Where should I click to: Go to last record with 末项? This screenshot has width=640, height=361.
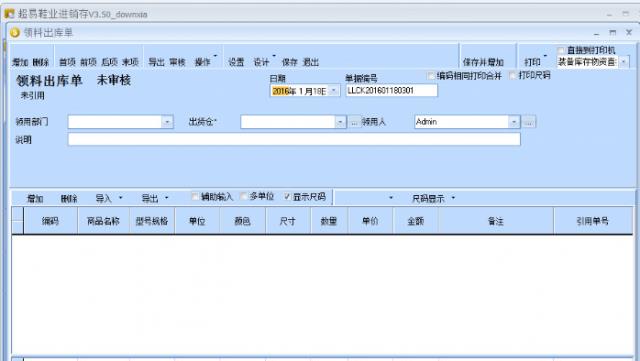click(131, 62)
